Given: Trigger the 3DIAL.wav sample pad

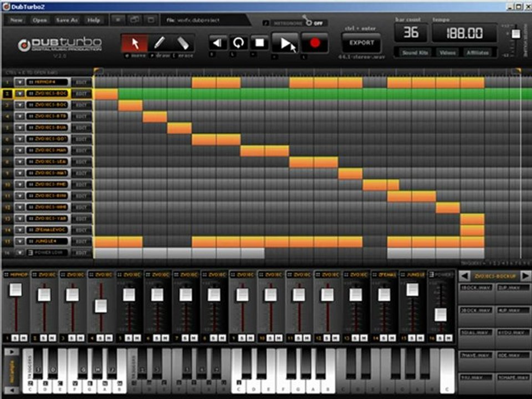Looking at the screenshot, I should [x=475, y=339].
